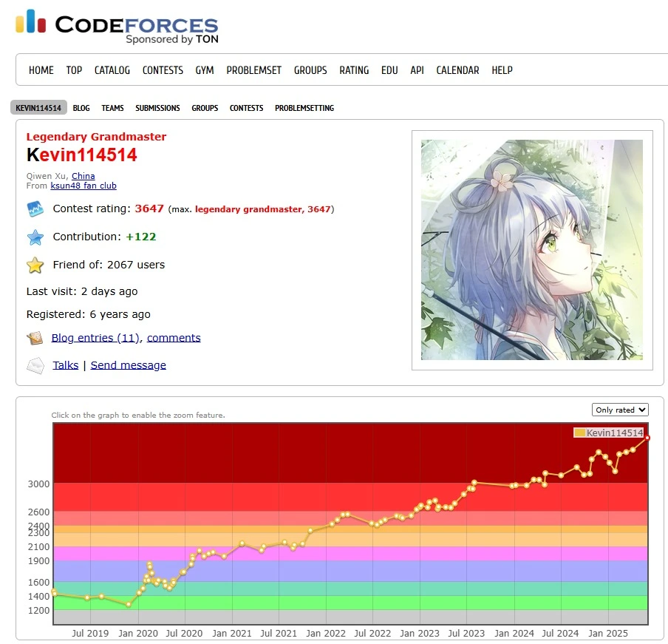Image resolution: width=668 pixels, height=644 pixels.
Task: Click the Registered: 6 years ago text
Action: [88, 314]
